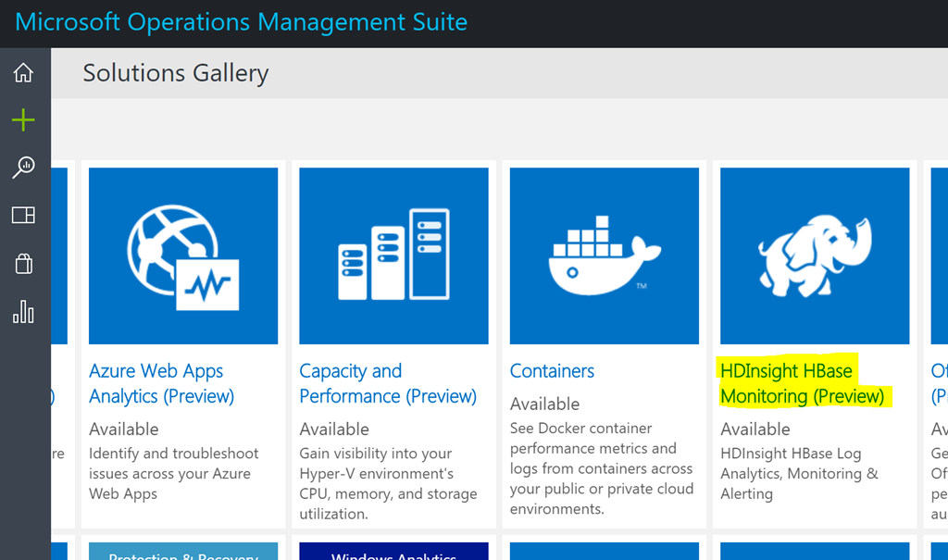Open Capacity and Performance (Preview) link
Image resolution: width=948 pixels, height=560 pixels.
(x=387, y=383)
